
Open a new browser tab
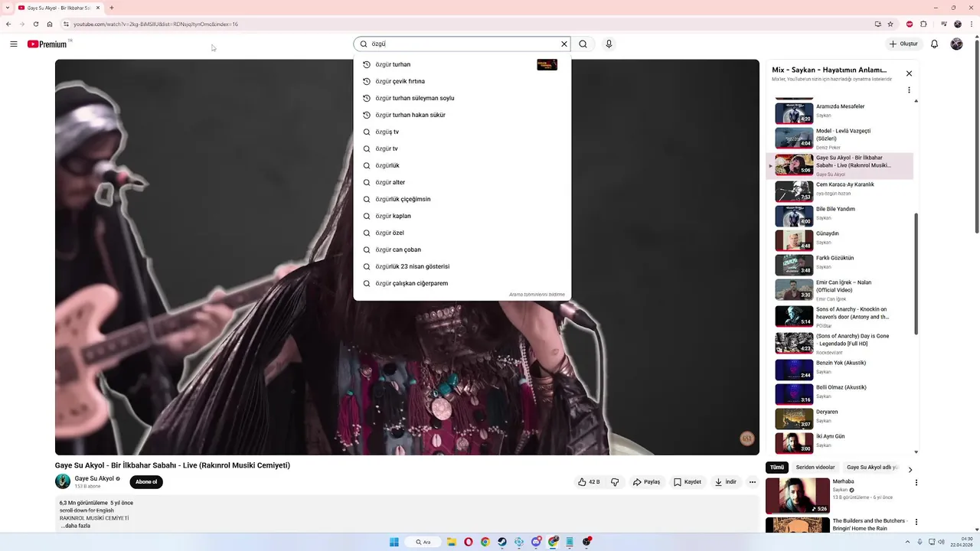pos(112,8)
